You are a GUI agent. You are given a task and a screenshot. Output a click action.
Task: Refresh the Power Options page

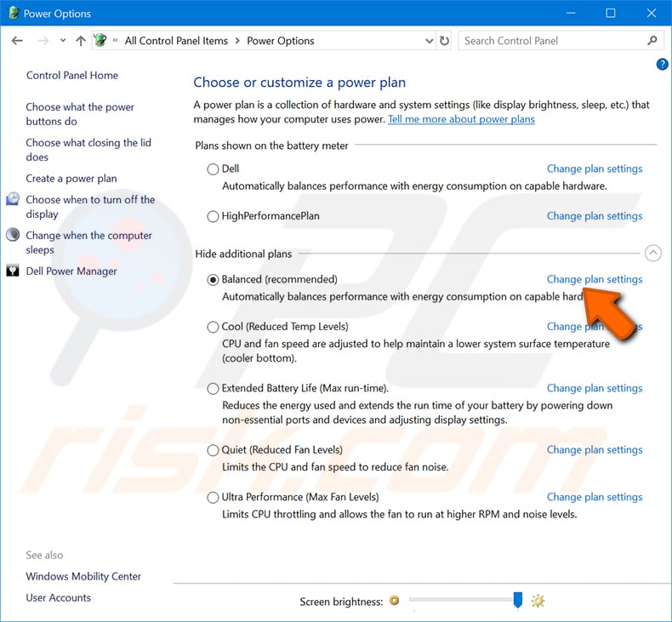(x=444, y=41)
